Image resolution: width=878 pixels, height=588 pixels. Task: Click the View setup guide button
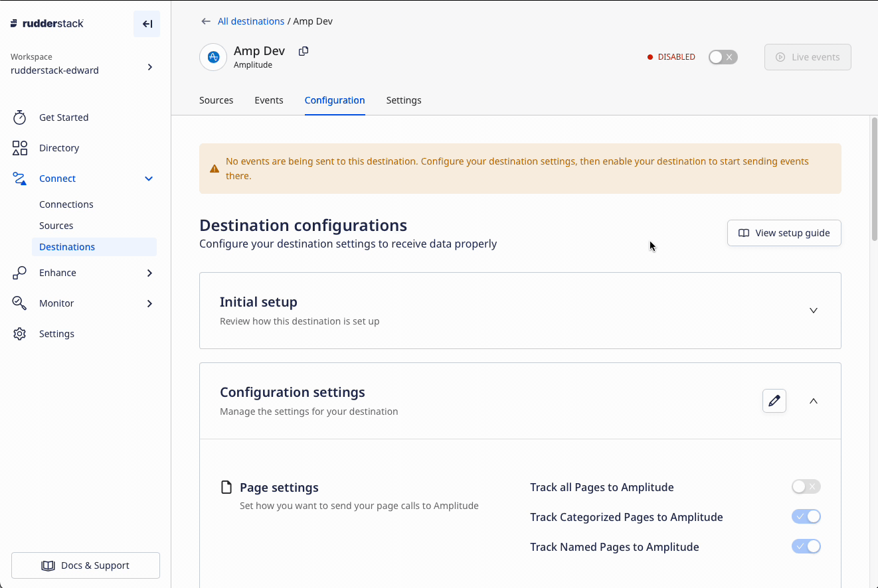pos(784,233)
